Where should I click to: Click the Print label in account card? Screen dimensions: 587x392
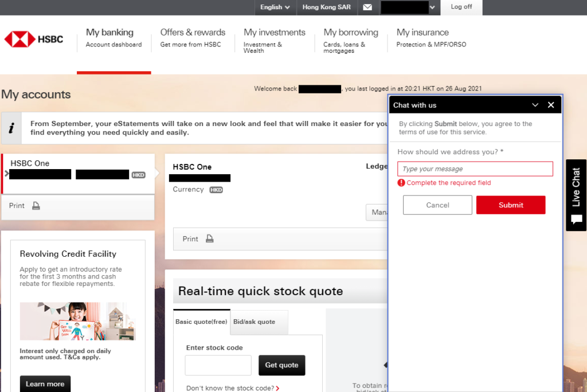[x=17, y=206]
